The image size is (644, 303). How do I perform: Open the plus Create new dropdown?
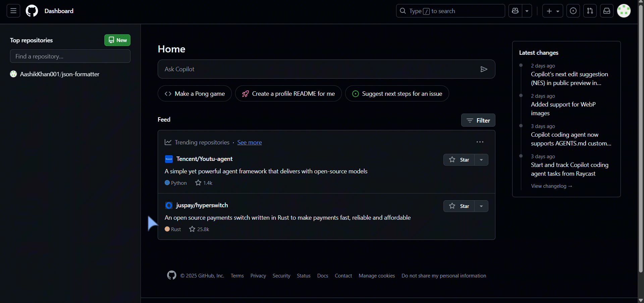point(552,11)
